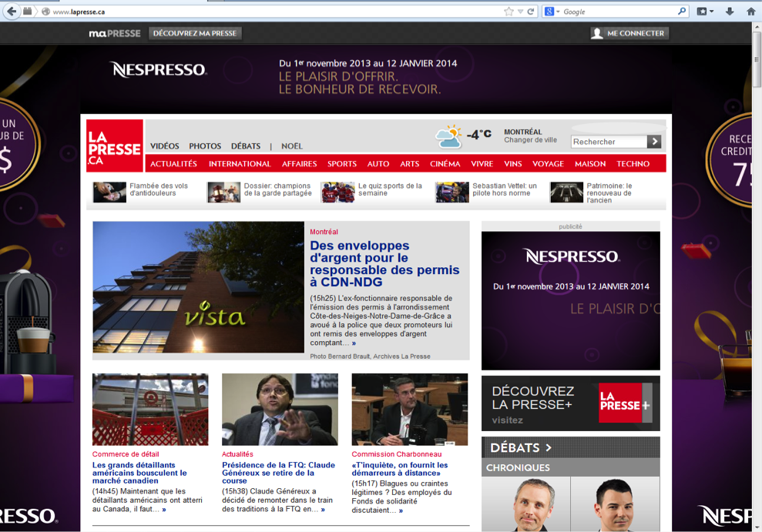
Task: Click the weather icon beside -4°C
Action: click(448, 137)
